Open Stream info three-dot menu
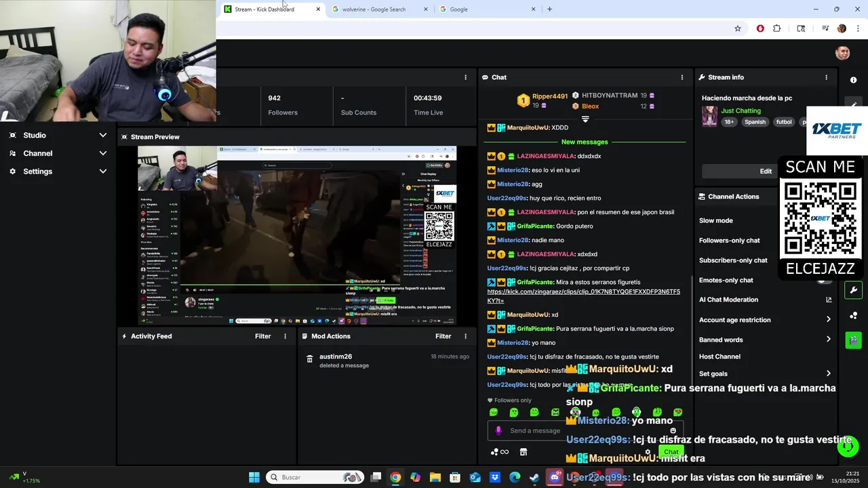 tap(826, 77)
